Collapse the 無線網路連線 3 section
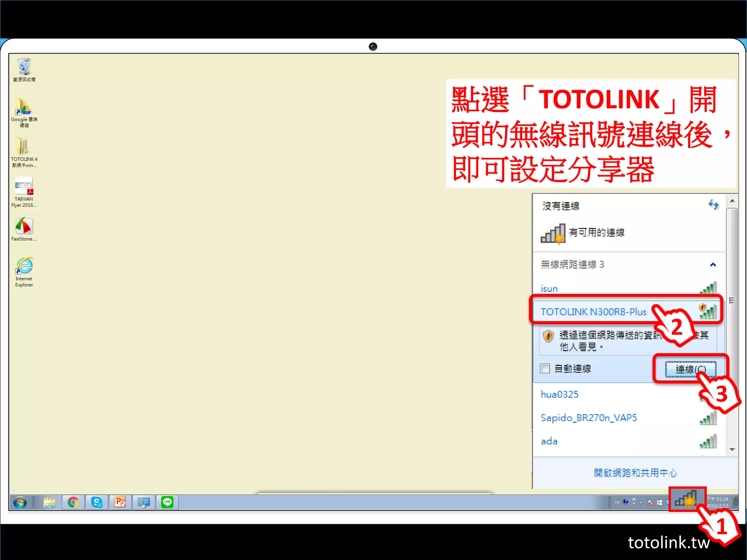This screenshot has height=560, width=747. tap(713, 265)
